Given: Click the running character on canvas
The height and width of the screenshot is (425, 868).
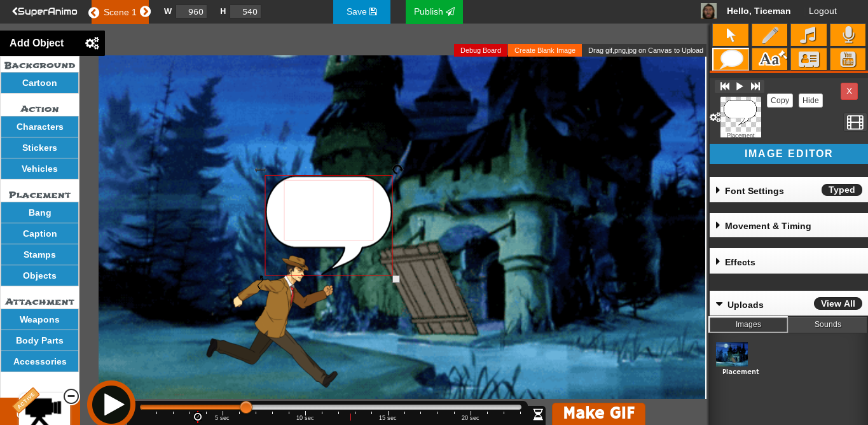Looking at the screenshot, I should point(273,321).
